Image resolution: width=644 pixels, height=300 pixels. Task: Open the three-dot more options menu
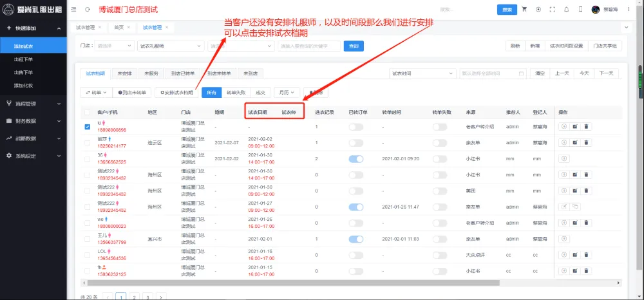[x=630, y=10]
